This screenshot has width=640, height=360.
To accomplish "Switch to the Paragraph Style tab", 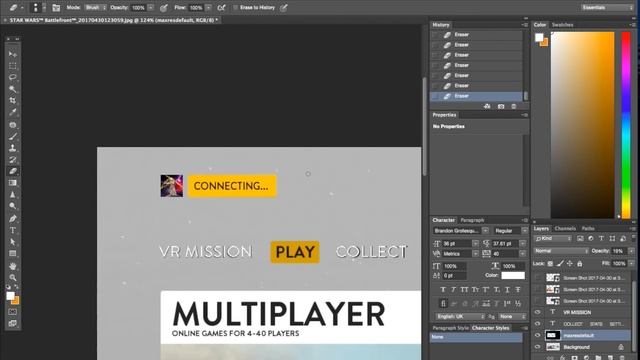I will coord(450,328).
